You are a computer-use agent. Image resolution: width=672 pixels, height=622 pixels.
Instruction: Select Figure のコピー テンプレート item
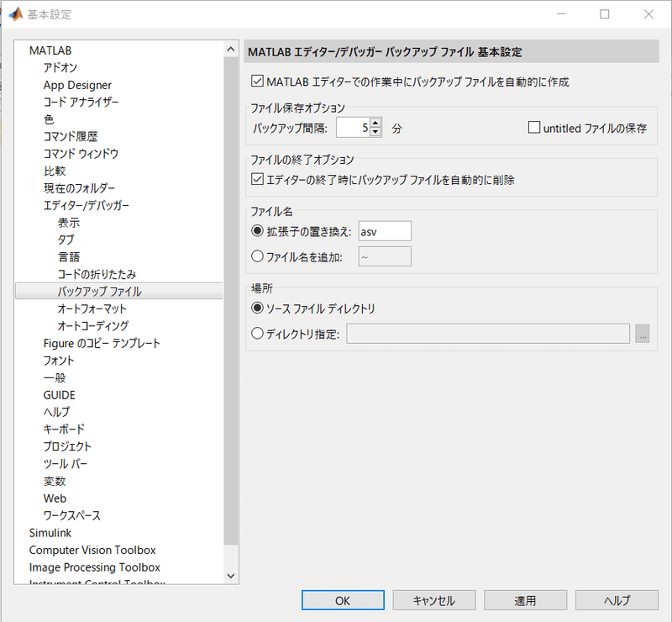tap(102, 343)
